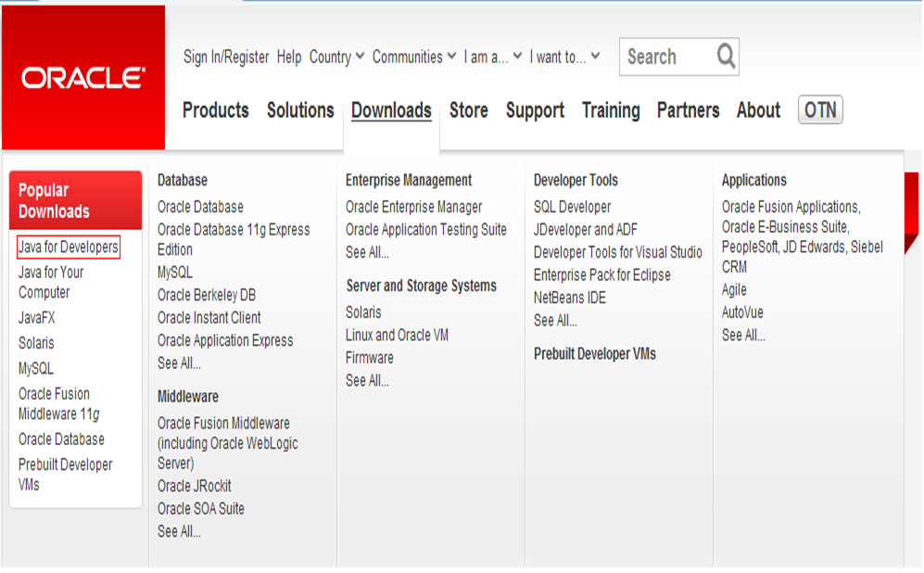The height and width of the screenshot is (573, 924).
Task: Expand the Communities dropdown
Action: (x=413, y=57)
